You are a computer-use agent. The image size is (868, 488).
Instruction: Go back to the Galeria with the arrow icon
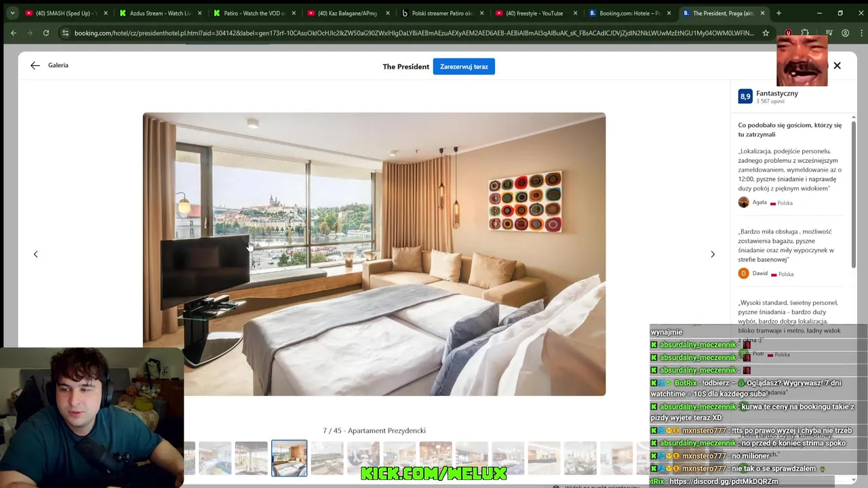point(35,65)
